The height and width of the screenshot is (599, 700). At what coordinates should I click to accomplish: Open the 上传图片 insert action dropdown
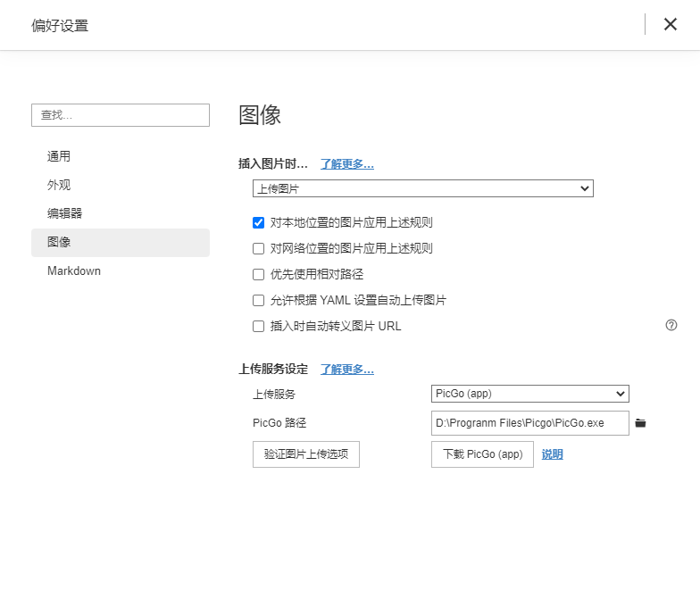coord(423,188)
